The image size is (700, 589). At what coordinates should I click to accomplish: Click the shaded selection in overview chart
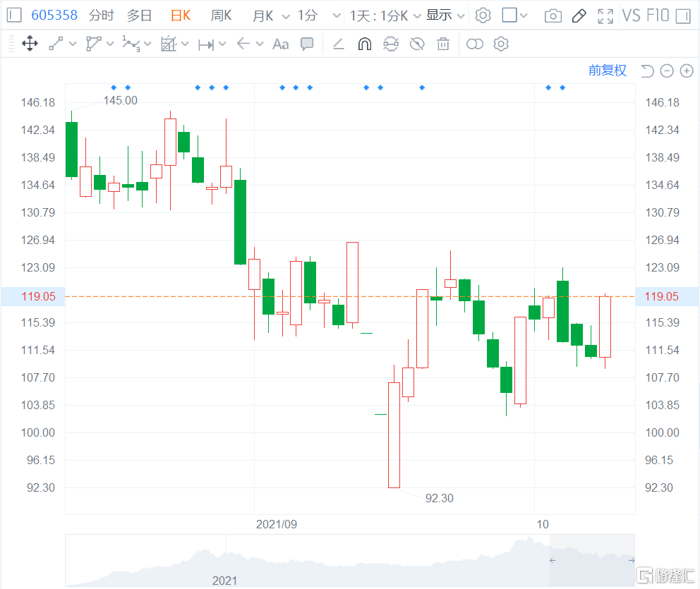[592, 561]
